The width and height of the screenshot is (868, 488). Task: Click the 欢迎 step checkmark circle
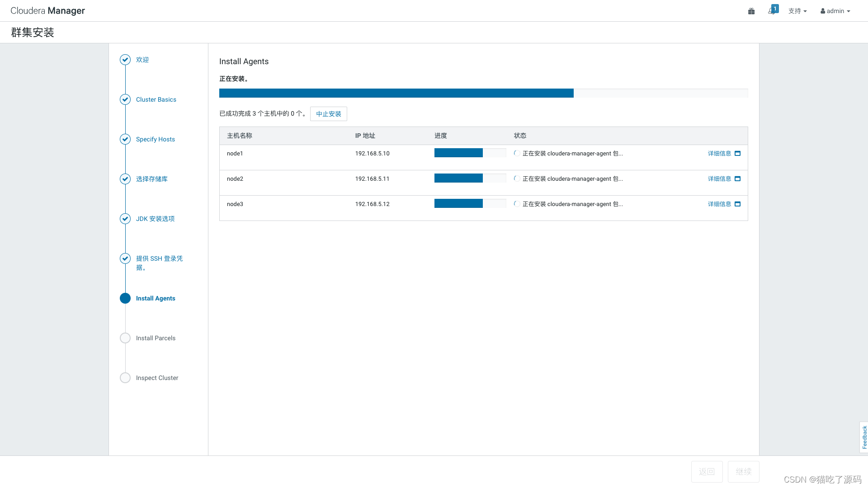click(x=125, y=60)
